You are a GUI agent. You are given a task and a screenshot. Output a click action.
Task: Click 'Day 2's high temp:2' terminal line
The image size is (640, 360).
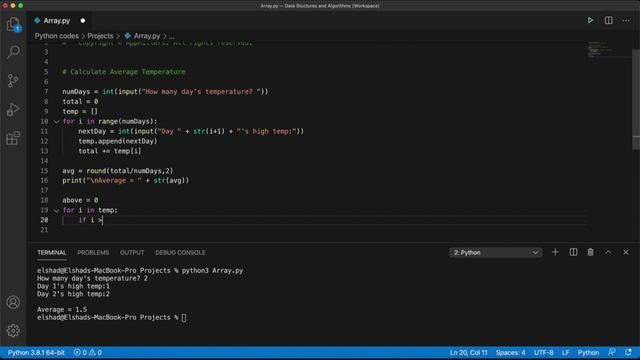click(x=73, y=294)
